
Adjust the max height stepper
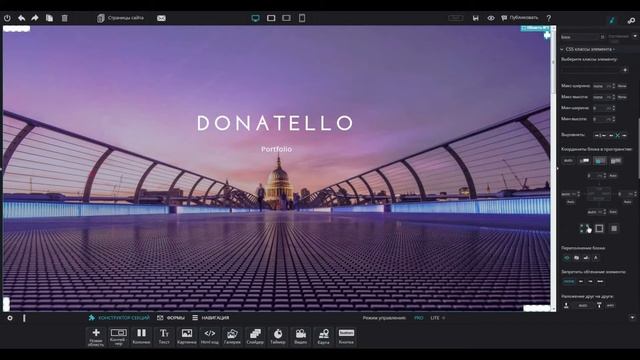[x=613, y=97]
